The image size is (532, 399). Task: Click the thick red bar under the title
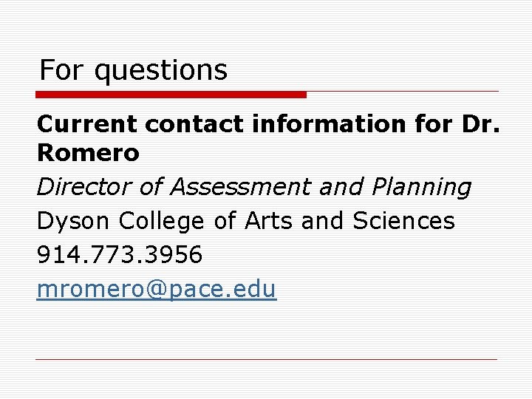pos(171,95)
